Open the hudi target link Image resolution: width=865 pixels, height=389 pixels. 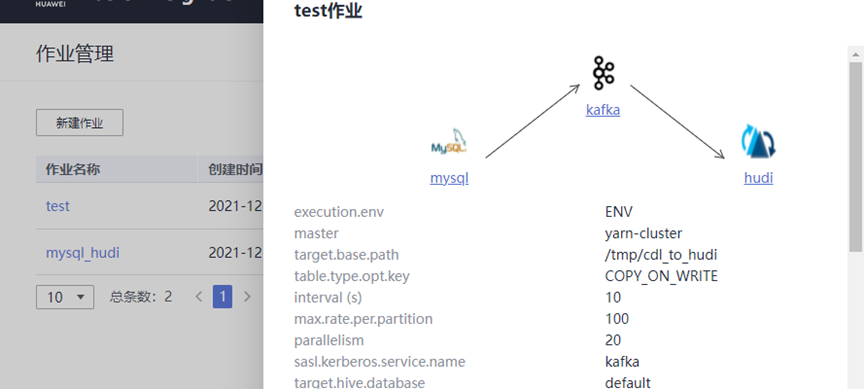coord(758,178)
